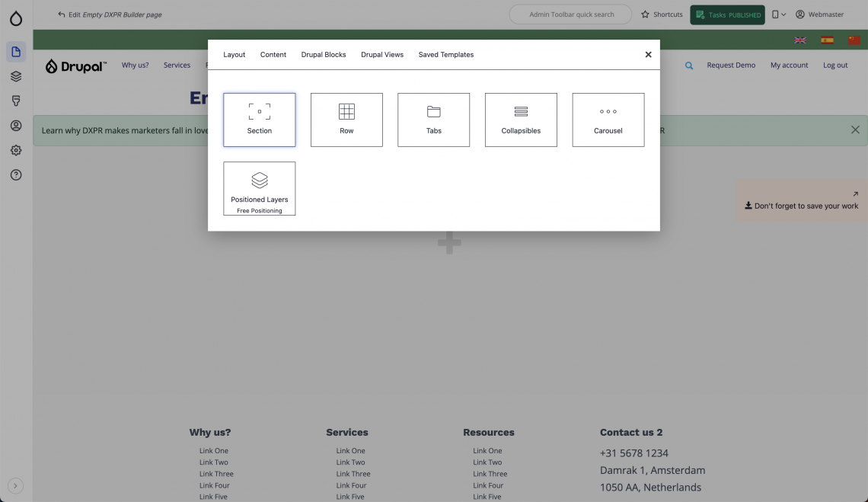
Task: Click the large plus add-element icon
Action: [449, 243]
